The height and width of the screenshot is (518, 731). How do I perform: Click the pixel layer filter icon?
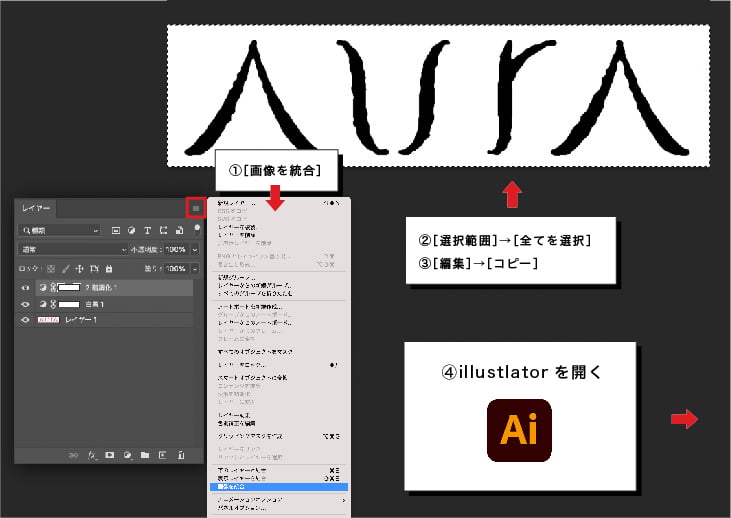click(116, 230)
